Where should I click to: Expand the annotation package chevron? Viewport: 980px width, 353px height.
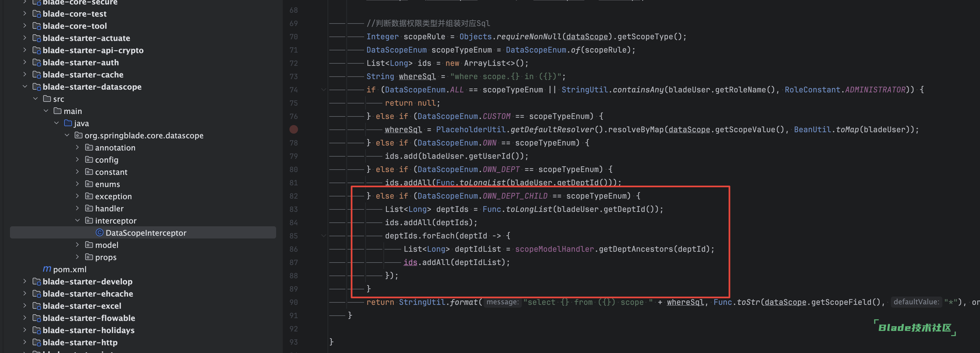point(77,148)
